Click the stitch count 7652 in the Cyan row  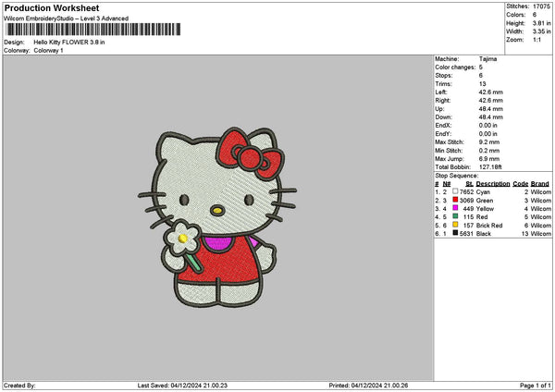click(466, 191)
